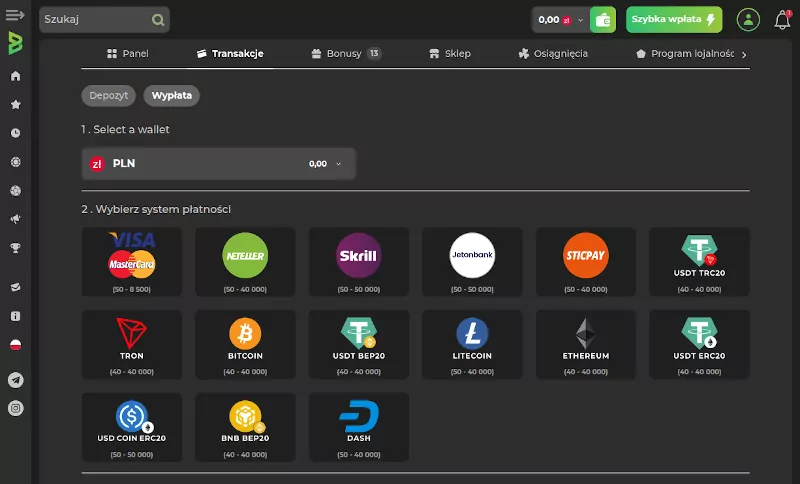This screenshot has height=484, width=800.
Task: Select BNB BEP20 payment method
Action: pyautogui.click(x=245, y=427)
